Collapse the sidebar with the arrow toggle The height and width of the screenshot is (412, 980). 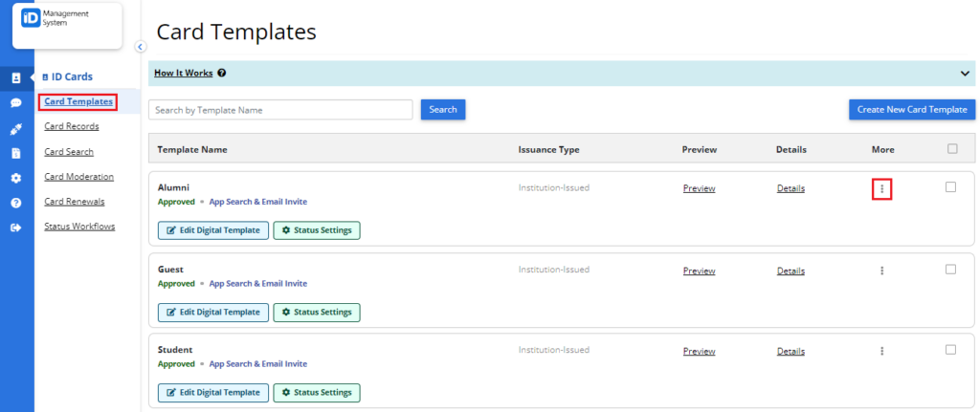click(x=140, y=46)
